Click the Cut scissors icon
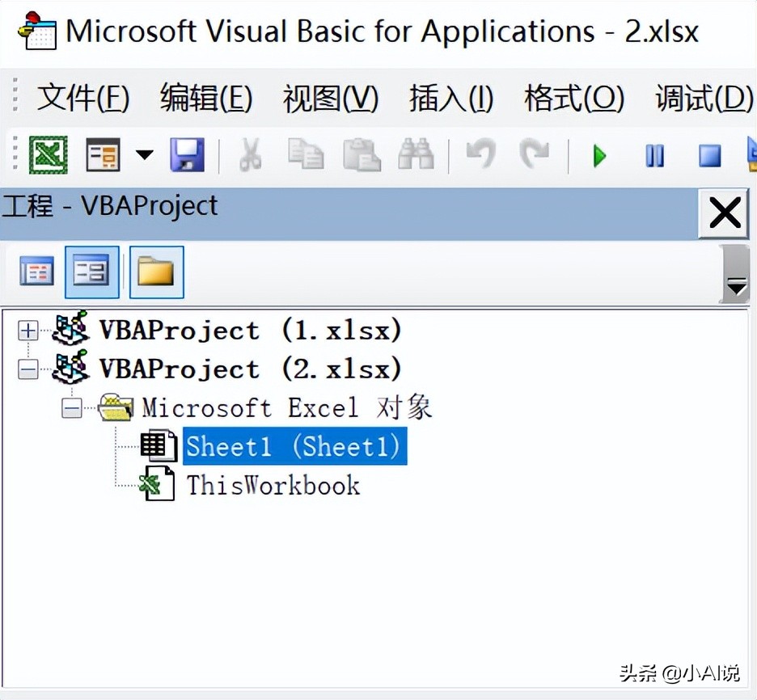757x700 pixels. pyautogui.click(x=251, y=154)
